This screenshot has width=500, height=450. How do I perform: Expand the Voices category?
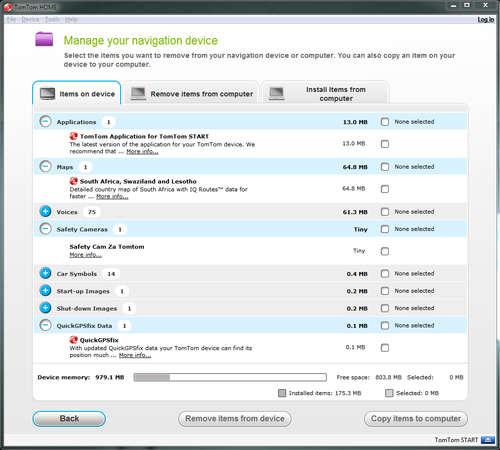pos(45,211)
